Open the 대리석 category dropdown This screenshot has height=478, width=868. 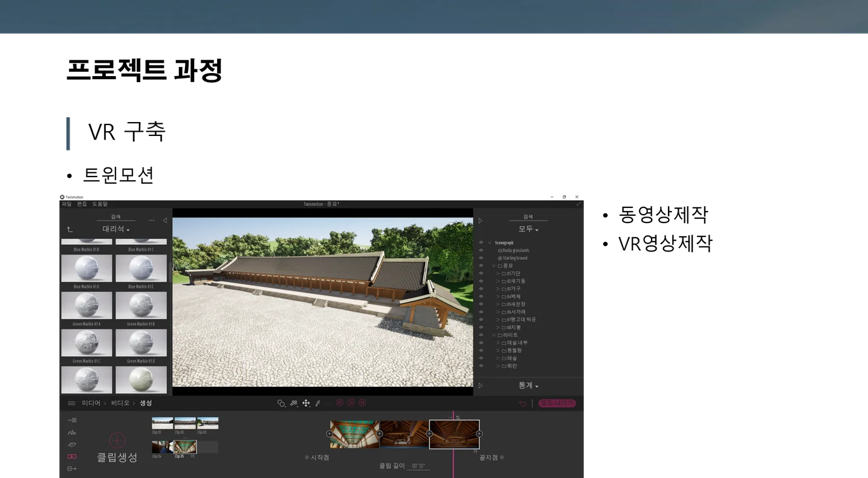point(116,229)
